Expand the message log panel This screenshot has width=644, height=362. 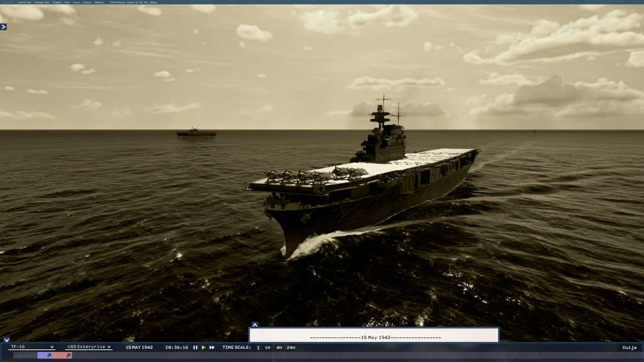click(x=255, y=325)
